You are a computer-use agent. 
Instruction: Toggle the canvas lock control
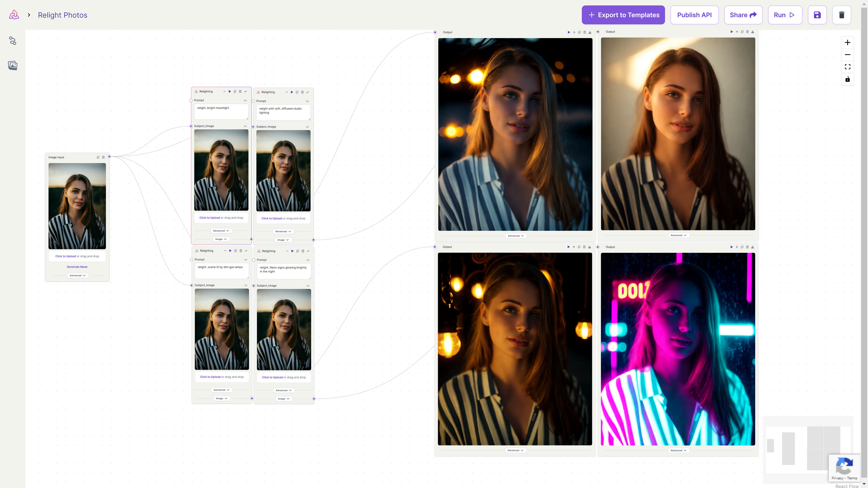pos(847,79)
